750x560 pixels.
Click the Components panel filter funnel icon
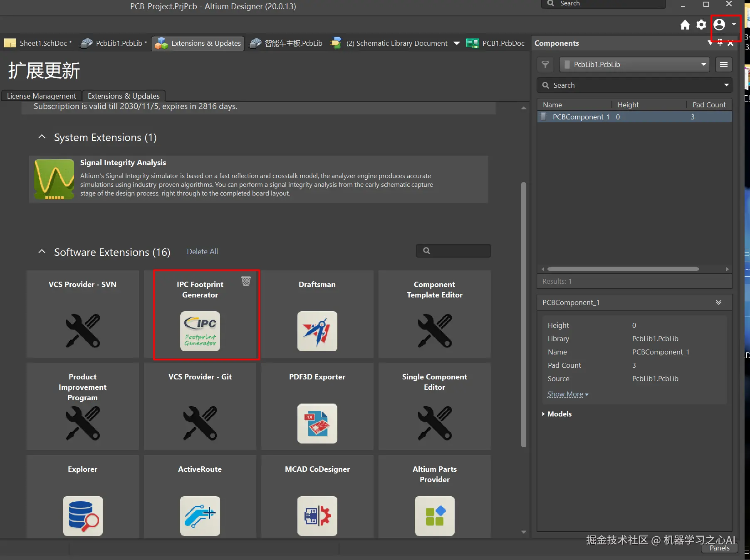click(x=545, y=64)
